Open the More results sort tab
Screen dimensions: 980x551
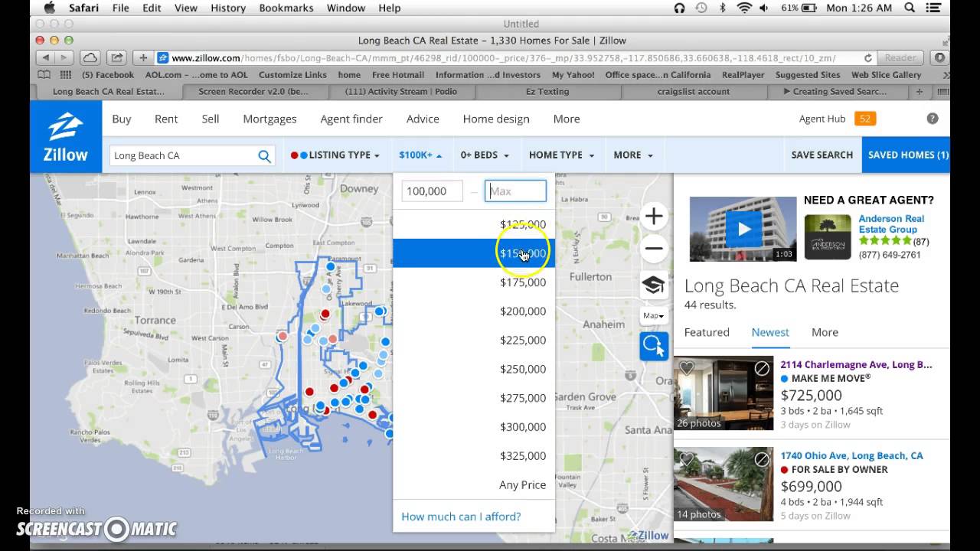pyautogui.click(x=825, y=332)
